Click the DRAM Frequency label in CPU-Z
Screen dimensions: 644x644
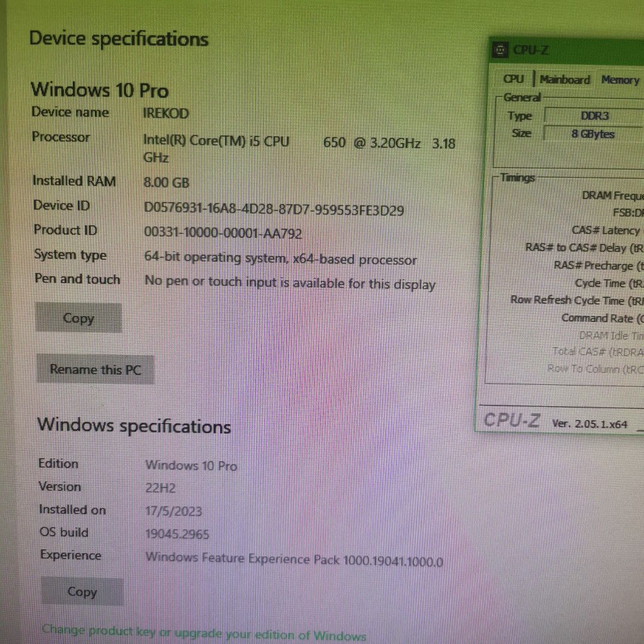pos(613,196)
